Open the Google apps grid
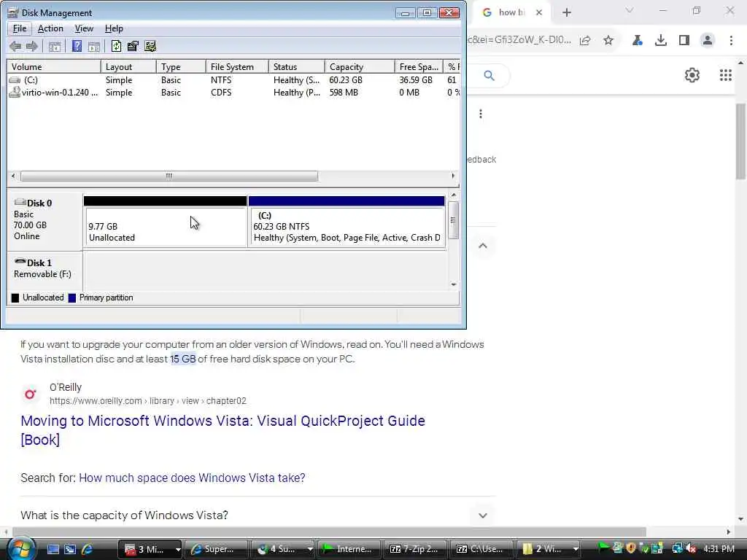This screenshot has width=747, height=560. pos(726,75)
